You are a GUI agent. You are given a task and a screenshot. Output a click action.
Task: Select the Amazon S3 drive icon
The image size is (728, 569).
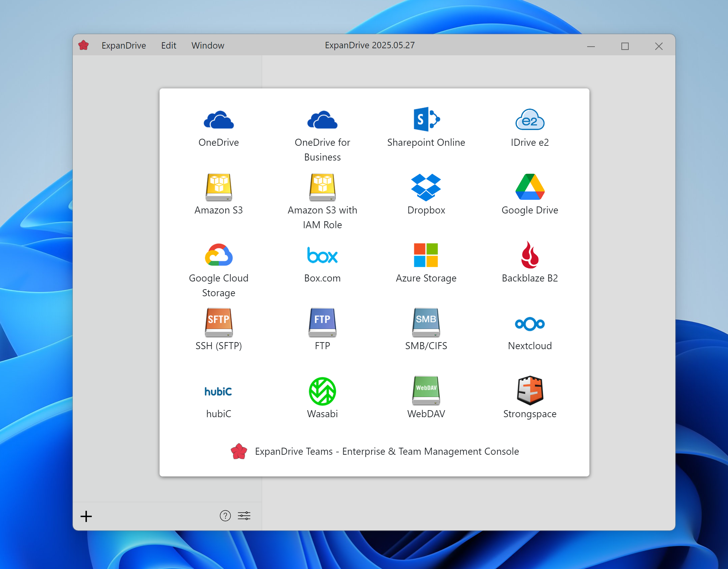click(219, 187)
